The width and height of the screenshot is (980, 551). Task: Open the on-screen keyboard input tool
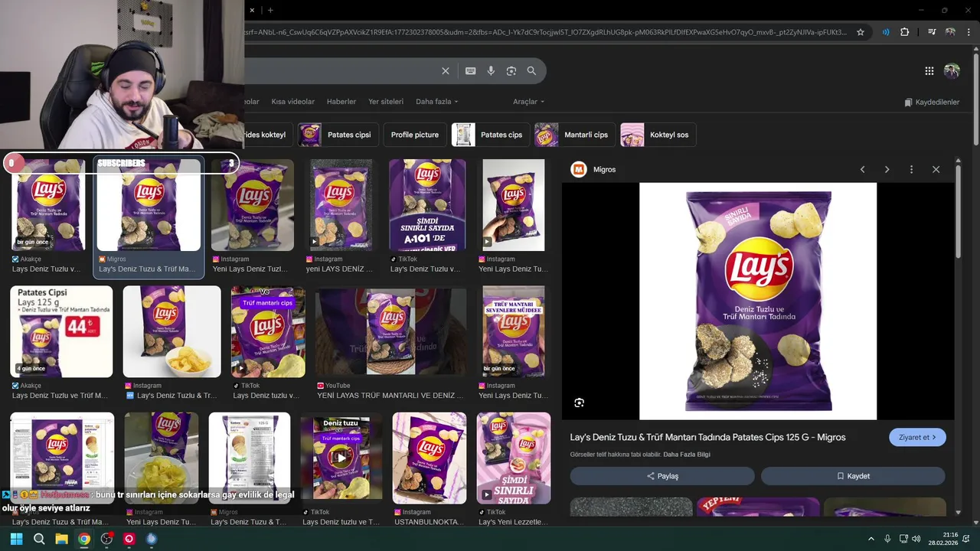click(x=471, y=71)
